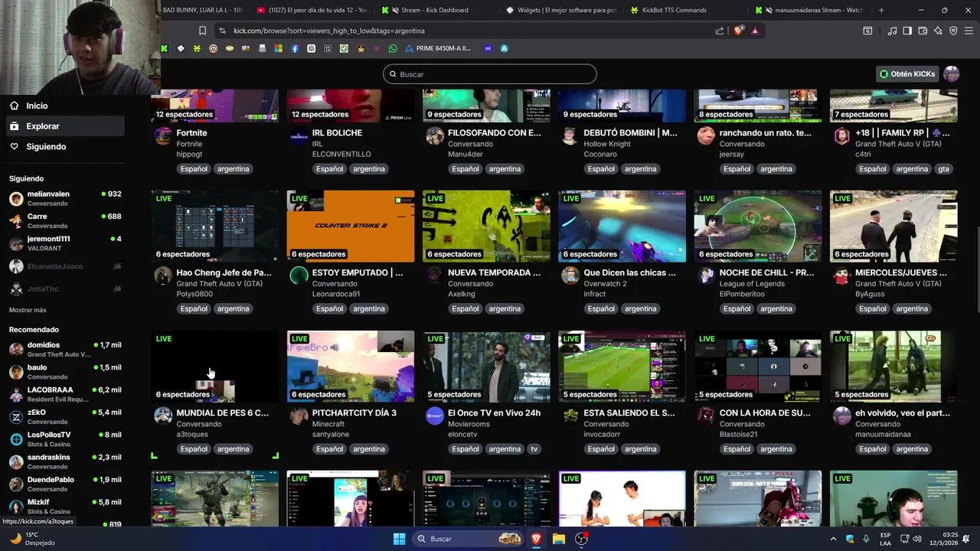Open El Once TV en Vivo thumbnail

tap(486, 367)
